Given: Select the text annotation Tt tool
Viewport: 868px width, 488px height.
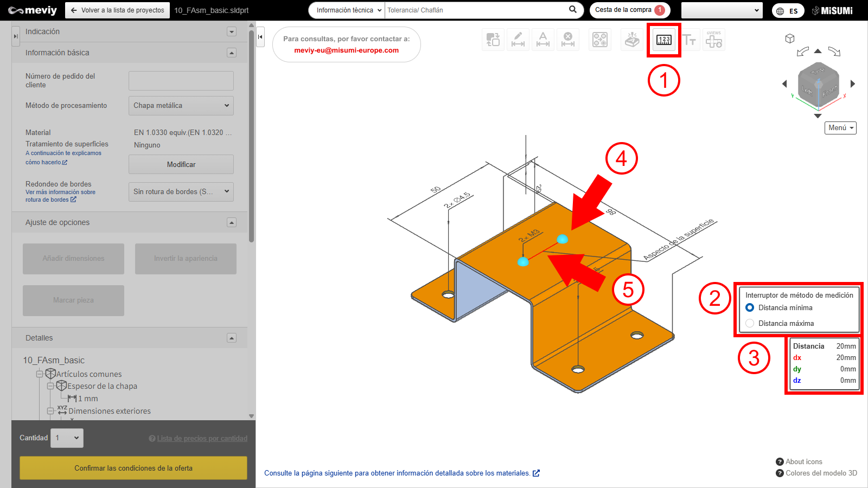Looking at the screenshot, I should point(689,40).
